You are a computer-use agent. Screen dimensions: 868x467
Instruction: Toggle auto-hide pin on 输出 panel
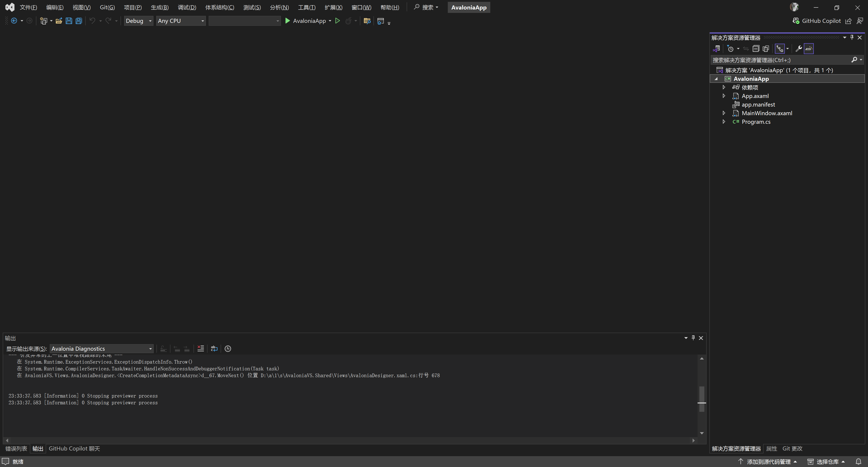[693, 338]
